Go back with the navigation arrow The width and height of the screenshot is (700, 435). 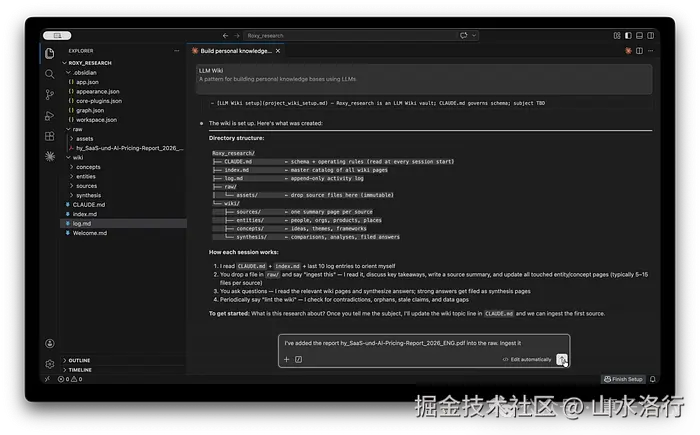[225, 36]
